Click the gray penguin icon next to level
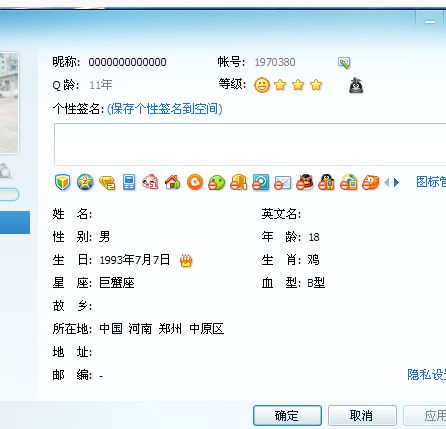Image resolution: width=446 pixels, height=429 pixels. 356,85
